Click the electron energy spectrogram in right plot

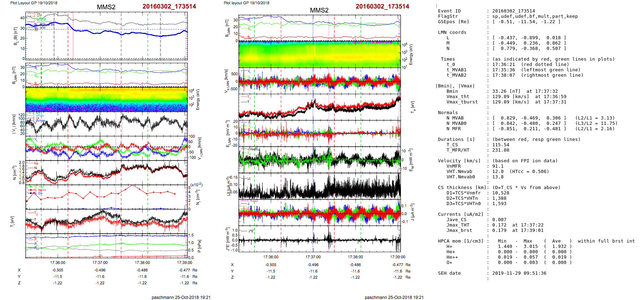click(x=319, y=54)
